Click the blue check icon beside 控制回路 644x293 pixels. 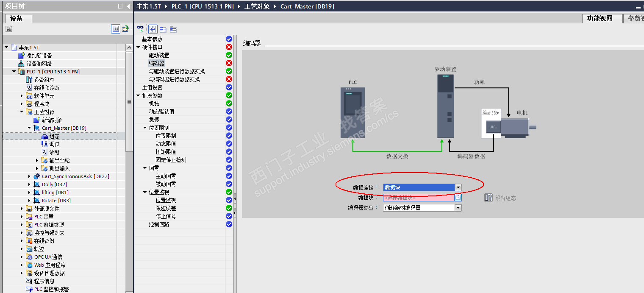[229, 224]
